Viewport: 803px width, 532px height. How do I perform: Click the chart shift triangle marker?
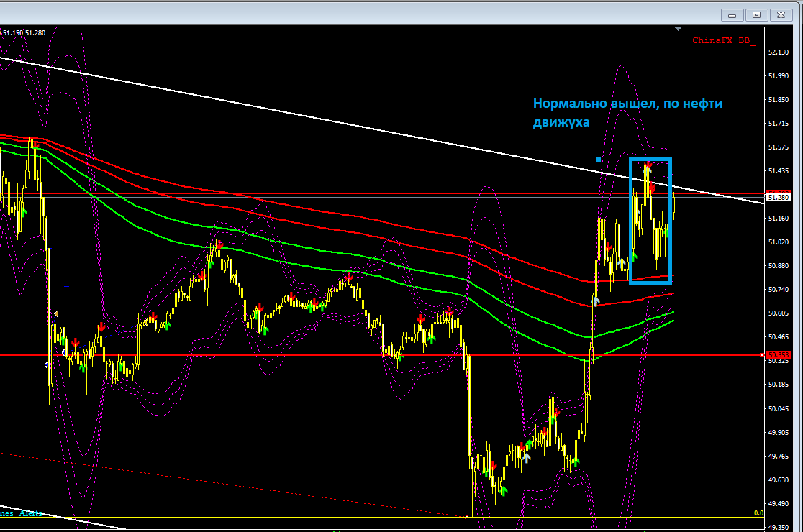[678, 29]
